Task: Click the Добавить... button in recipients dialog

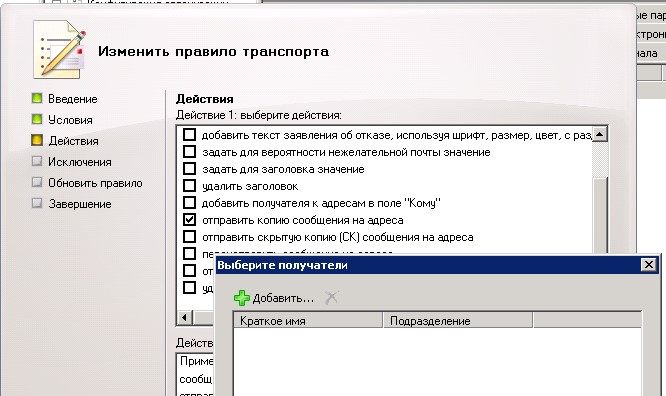Action: pos(274,298)
